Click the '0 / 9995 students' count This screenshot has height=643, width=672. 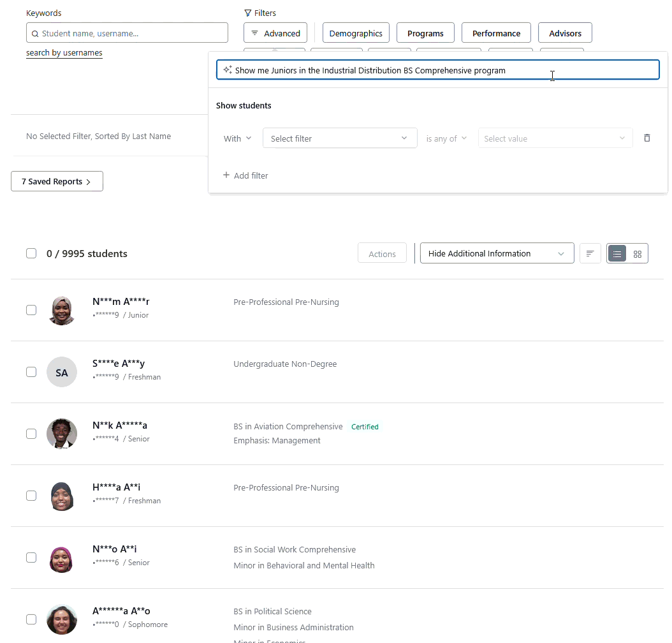87,254
